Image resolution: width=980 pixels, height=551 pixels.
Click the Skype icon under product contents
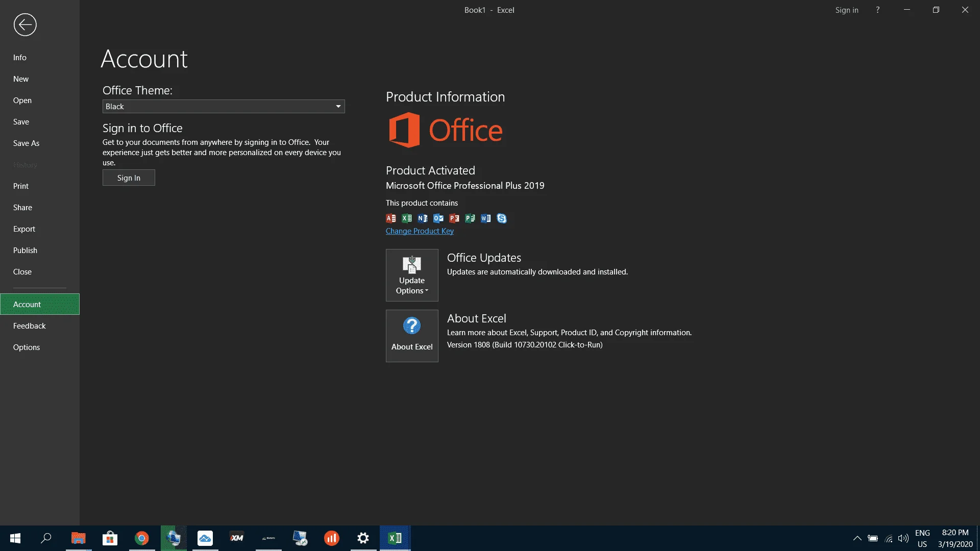point(502,218)
